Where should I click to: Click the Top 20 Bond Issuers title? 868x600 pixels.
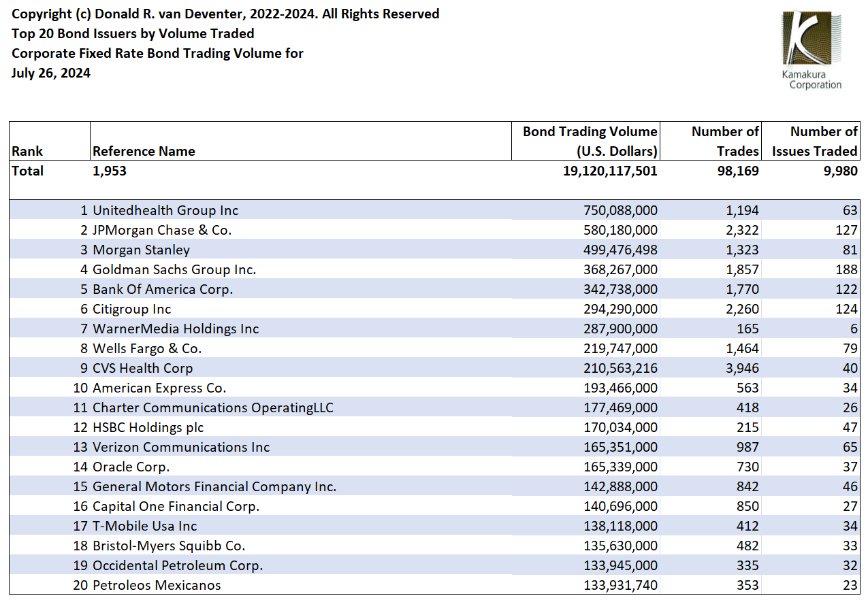[x=133, y=33]
